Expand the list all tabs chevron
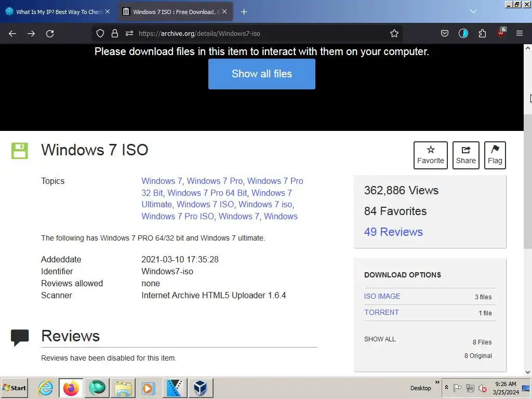Image resolution: width=532 pixels, height=399 pixels. [x=473, y=11]
